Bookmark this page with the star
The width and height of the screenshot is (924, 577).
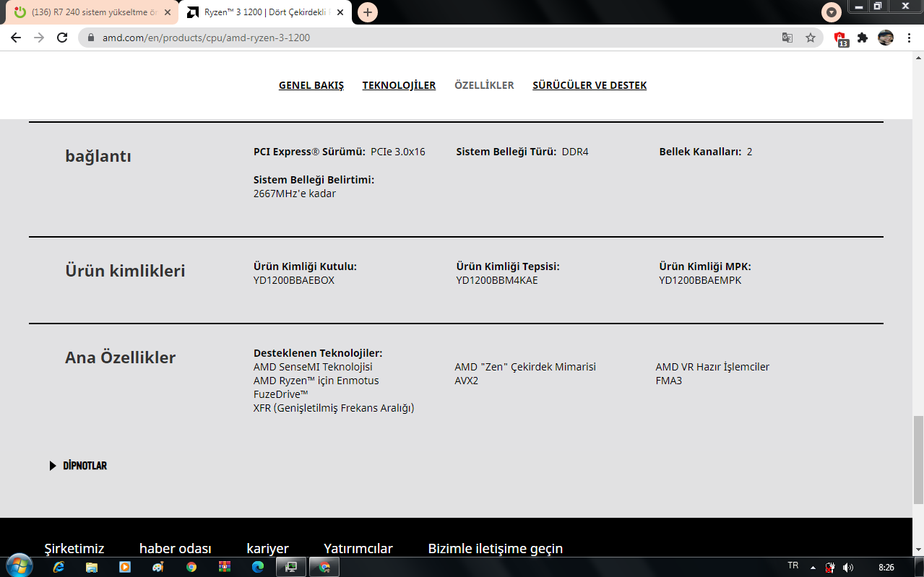pyautogui.click(x=811, y=38)
